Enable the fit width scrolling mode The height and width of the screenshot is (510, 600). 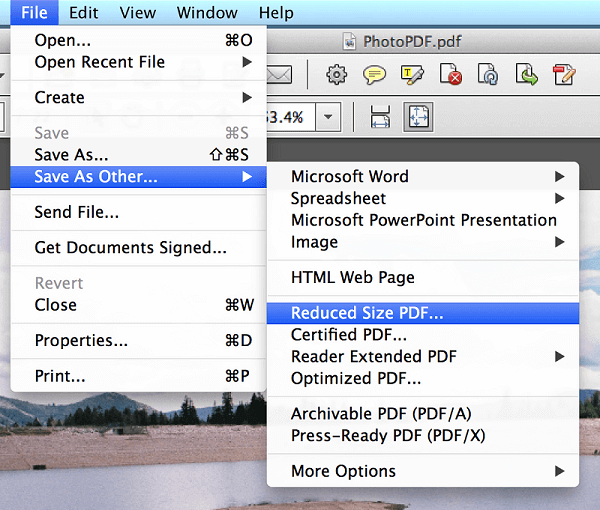point(380,117)
